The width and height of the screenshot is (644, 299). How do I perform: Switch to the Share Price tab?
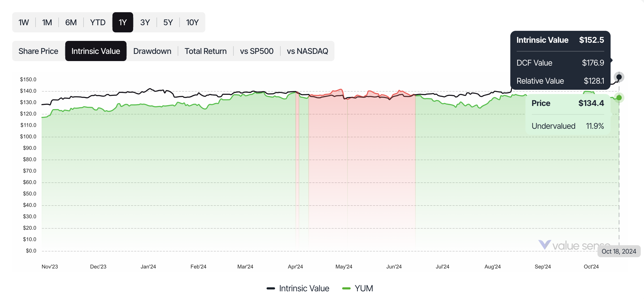click(x=38, y=51)
